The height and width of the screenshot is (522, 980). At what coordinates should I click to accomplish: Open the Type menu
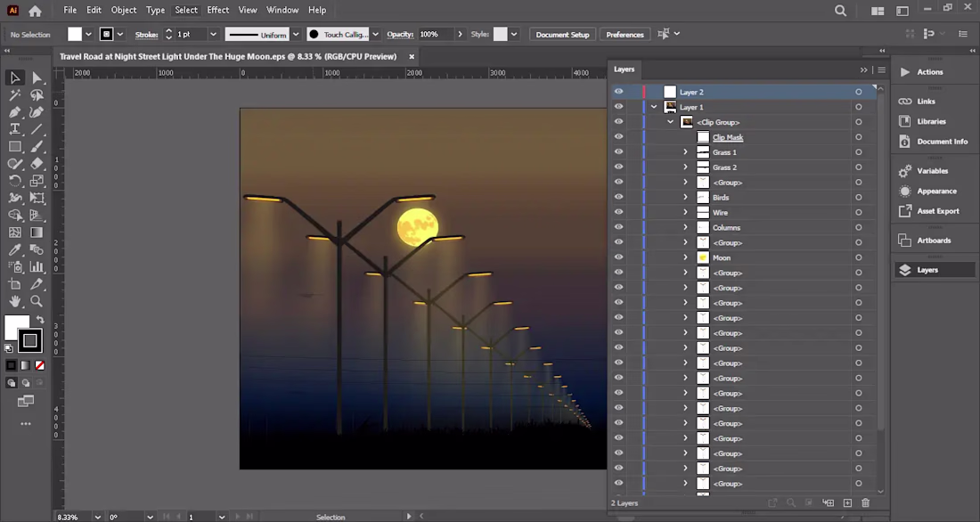pos(155,10)
